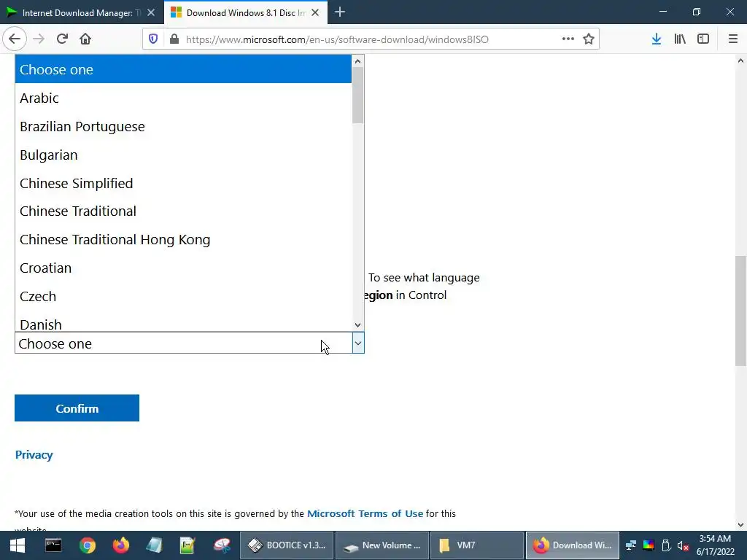
Task: Open the paint-style taskbar app
Action: [222, 545]
